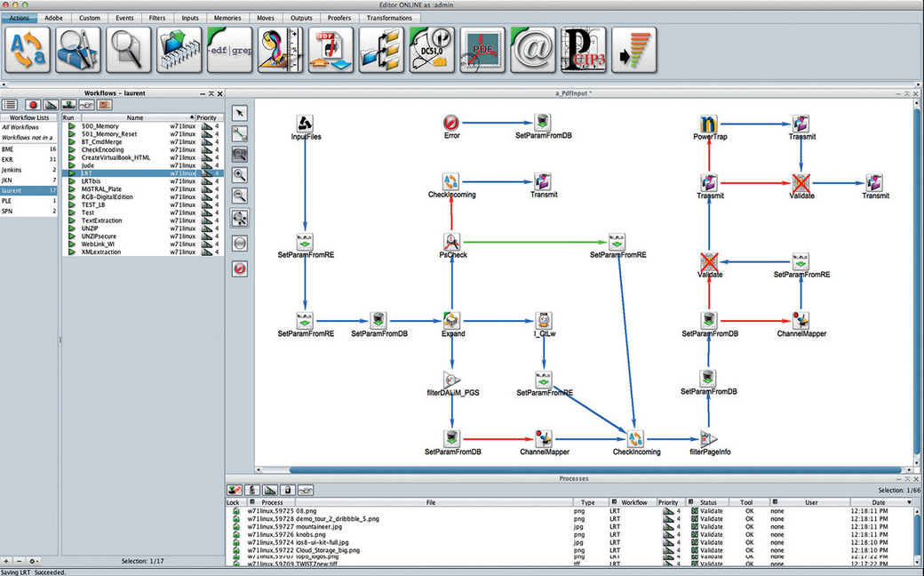Toggle the run arrow for UNZIP workflow
This screenshot has width=924, height=576.
[71, 228]
